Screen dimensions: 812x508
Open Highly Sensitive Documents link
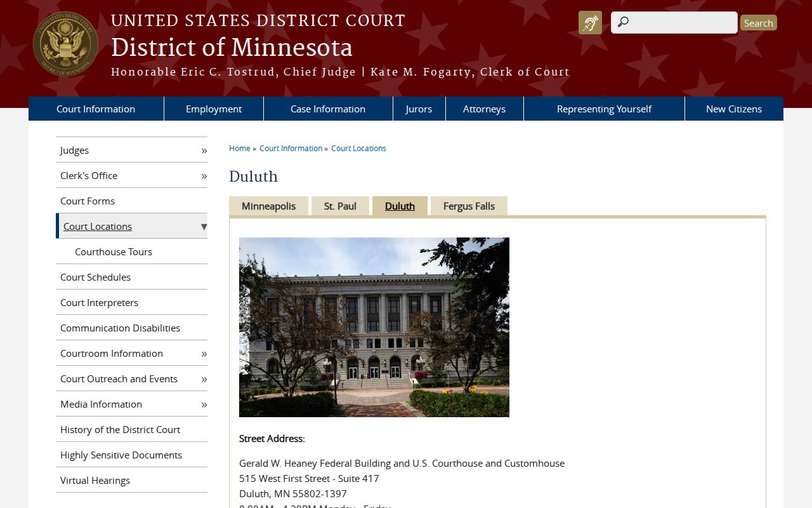click(121, 455)
